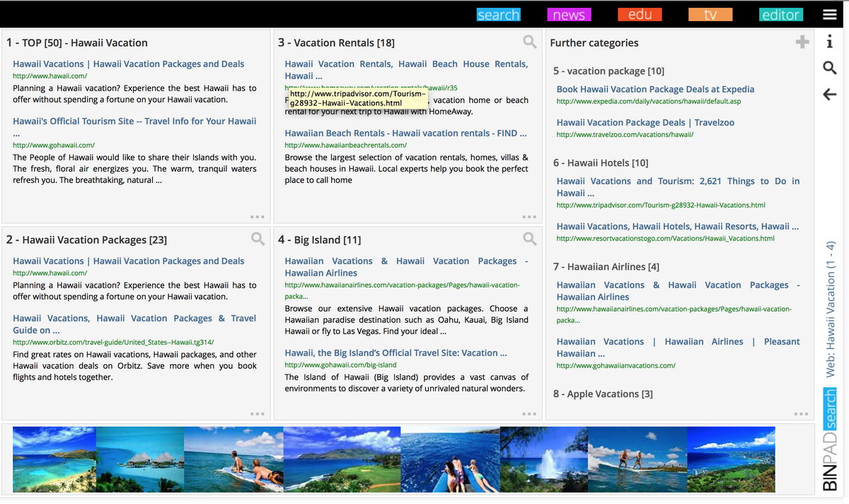This screenshot has height=504, width=849.
Task: Click the www.gohawaii.com URL in TOP panel
Action: (53, 145)
